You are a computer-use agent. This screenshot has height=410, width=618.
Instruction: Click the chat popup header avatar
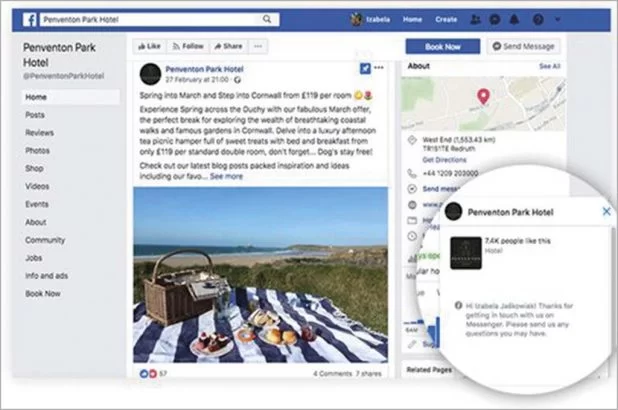[x=453, y=212]
